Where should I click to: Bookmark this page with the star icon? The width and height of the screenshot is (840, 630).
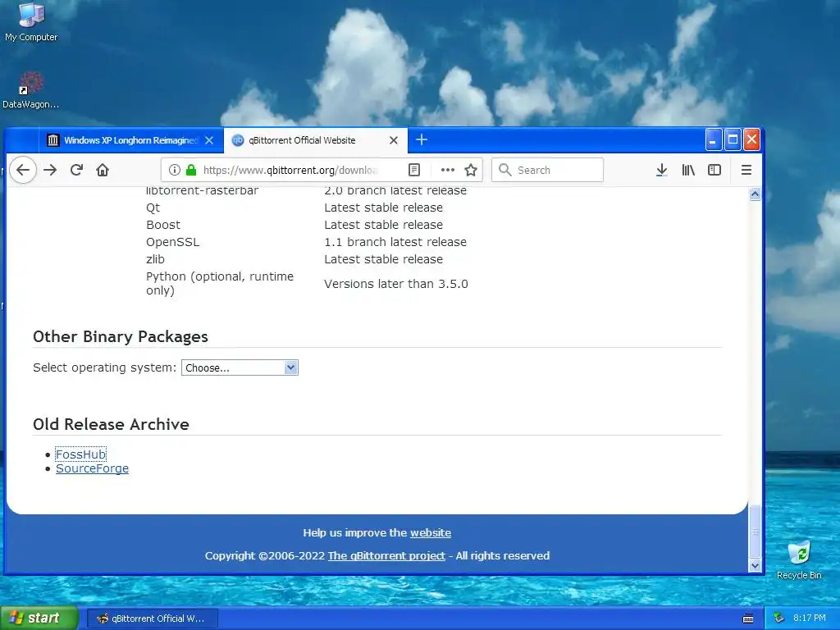tap(471, 170)
